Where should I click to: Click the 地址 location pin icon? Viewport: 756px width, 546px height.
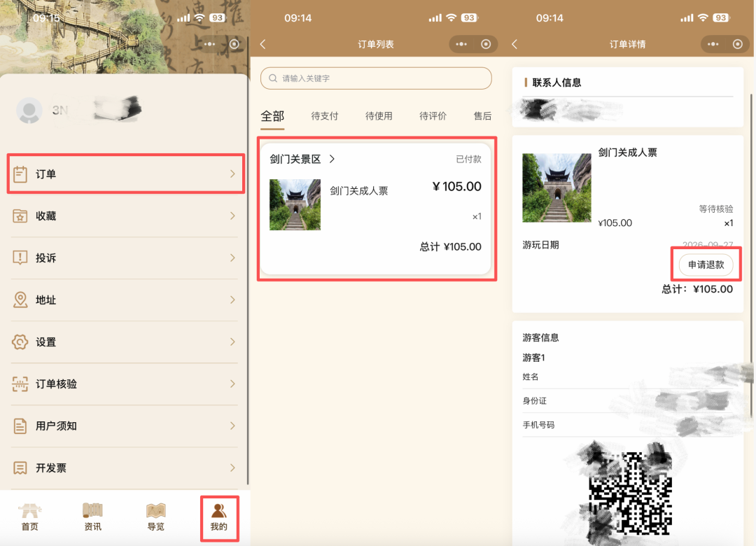point(20,300)
